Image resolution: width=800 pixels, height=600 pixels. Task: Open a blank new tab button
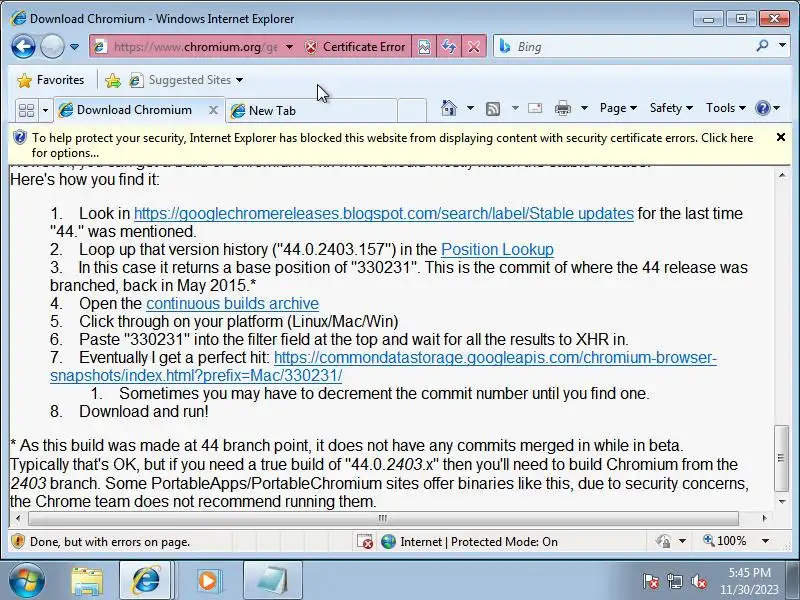coord(412,110)
